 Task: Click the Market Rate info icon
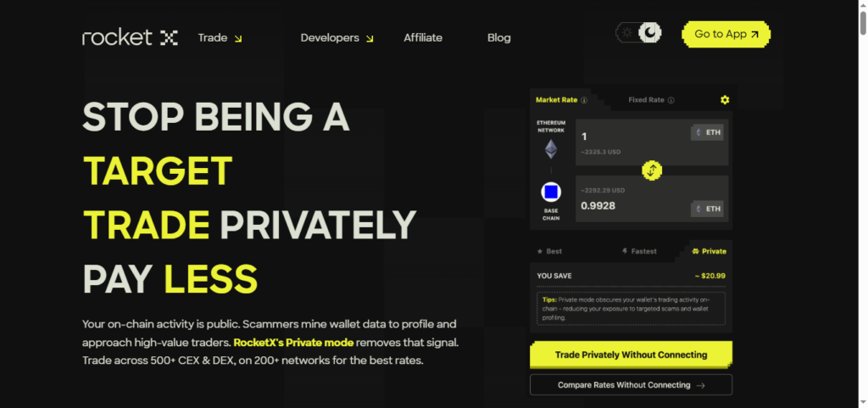pyautogui.click(x=584, y=100)
